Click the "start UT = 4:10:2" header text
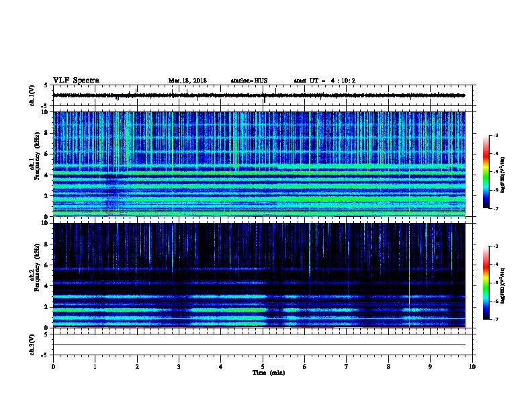 324,81
